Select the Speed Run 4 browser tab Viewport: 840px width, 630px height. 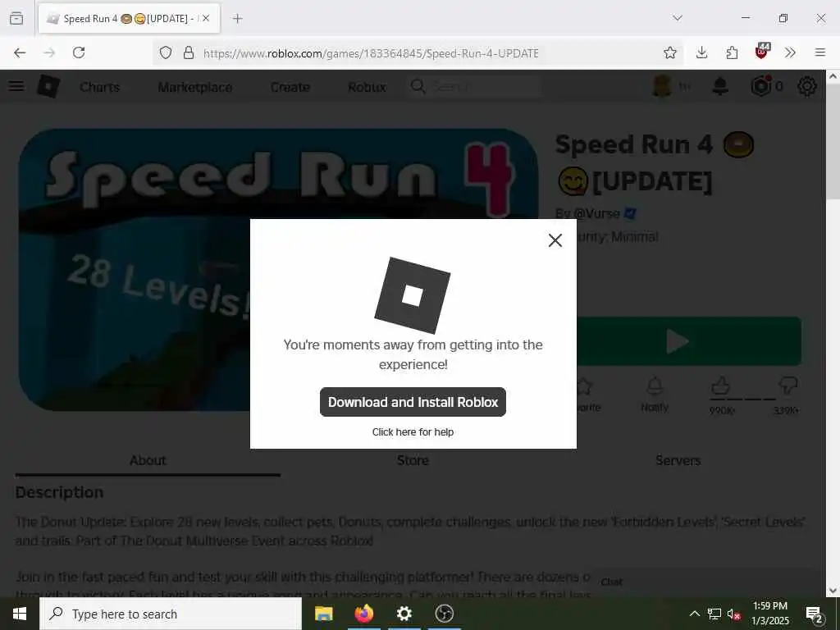(129, 18)
